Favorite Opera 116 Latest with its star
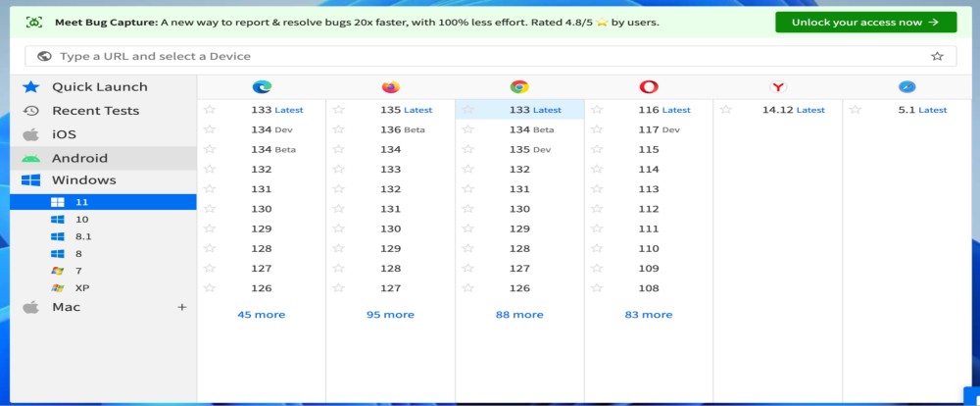 point(597,110)
